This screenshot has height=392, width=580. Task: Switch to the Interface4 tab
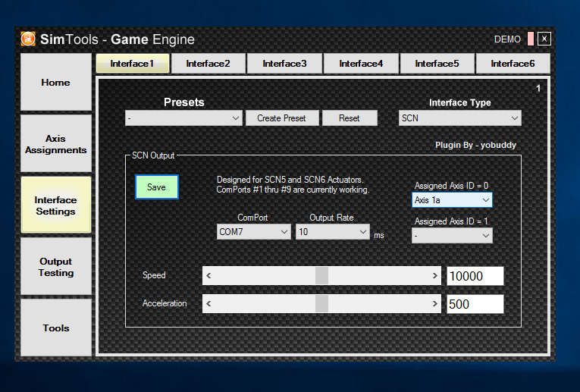[361, 64]
